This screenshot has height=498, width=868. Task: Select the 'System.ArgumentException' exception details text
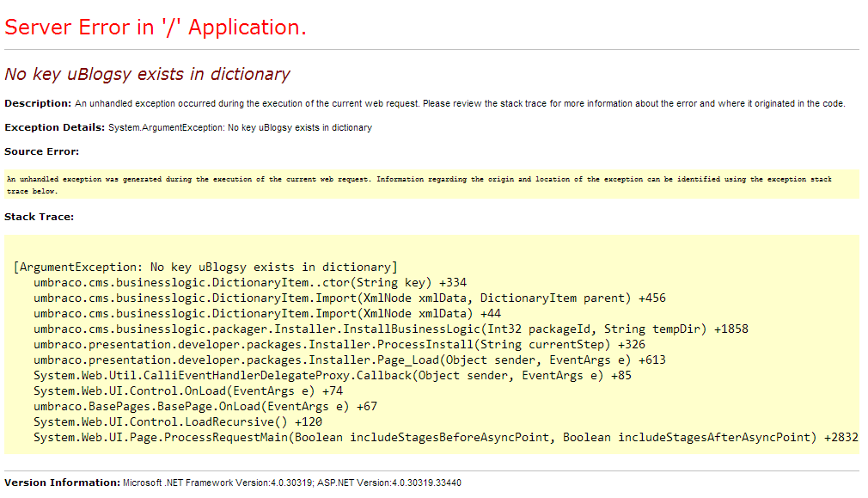pyautogui.click(x=241, y=127)
